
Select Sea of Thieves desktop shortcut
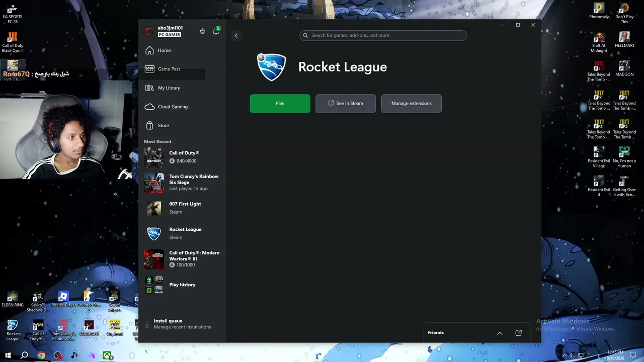pos(115,302)
